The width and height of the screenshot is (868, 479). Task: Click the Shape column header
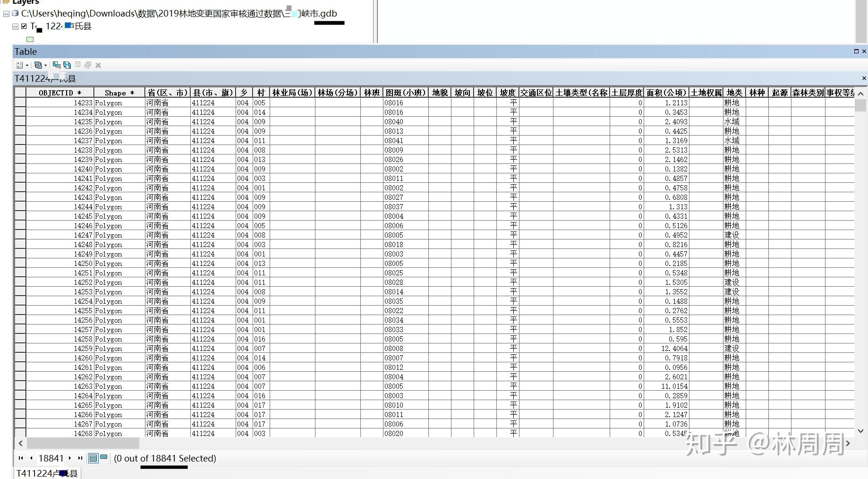(x=119, y=93)
